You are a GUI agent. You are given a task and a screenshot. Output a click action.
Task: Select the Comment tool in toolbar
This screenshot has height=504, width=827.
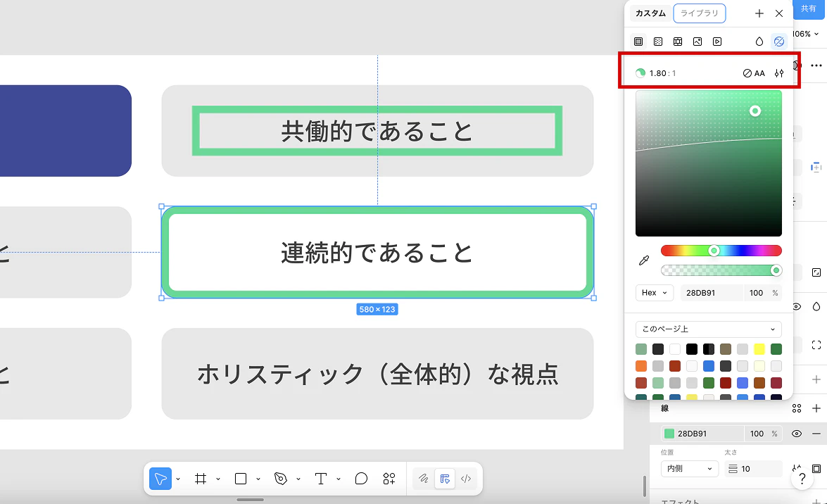tap(361, 479)
